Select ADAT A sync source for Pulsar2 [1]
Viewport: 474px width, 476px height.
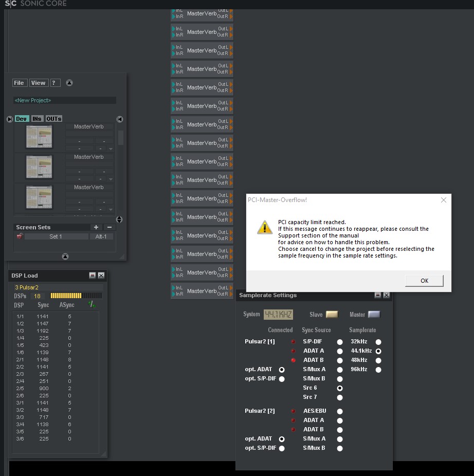click(340, 351)
